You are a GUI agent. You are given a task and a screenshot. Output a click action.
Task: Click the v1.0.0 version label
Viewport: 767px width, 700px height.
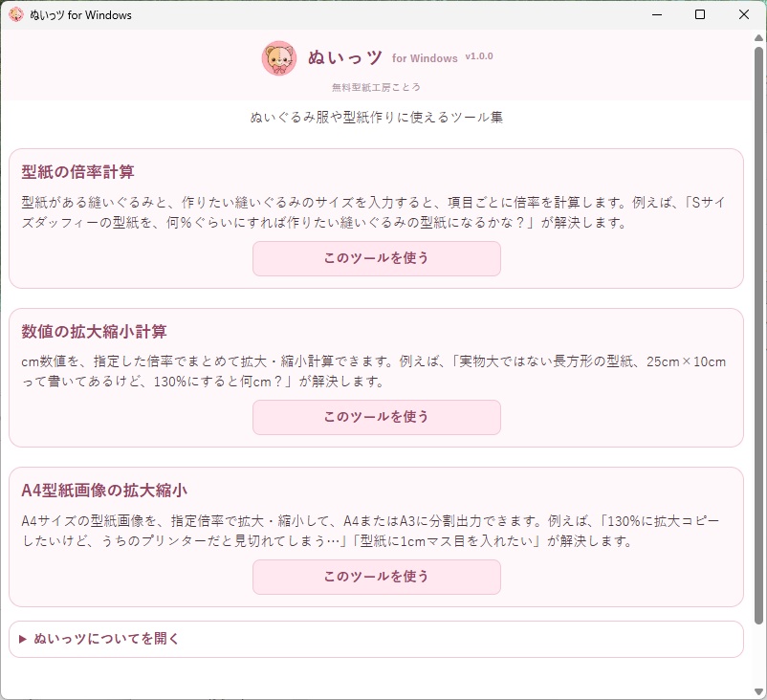tap(479, 56)
